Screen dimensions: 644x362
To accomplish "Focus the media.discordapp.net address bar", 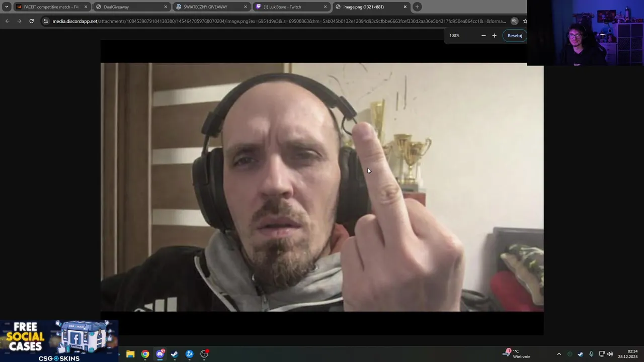I will click(x=279, y=21).
